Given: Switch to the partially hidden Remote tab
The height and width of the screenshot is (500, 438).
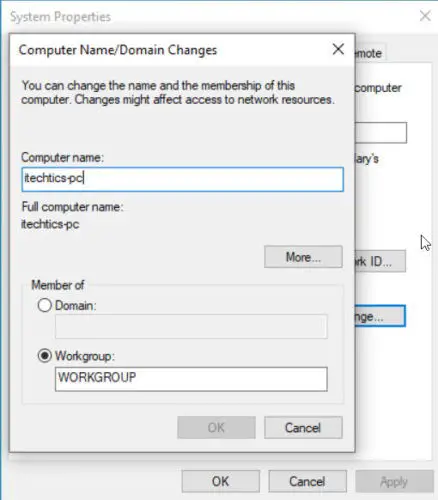Looking at the screenshot, I should coord(370,53).
